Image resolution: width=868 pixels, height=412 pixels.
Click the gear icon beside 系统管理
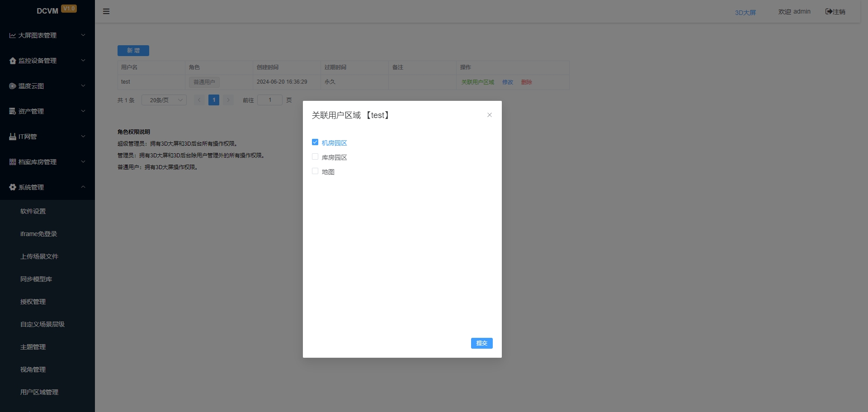click(13, 187)
